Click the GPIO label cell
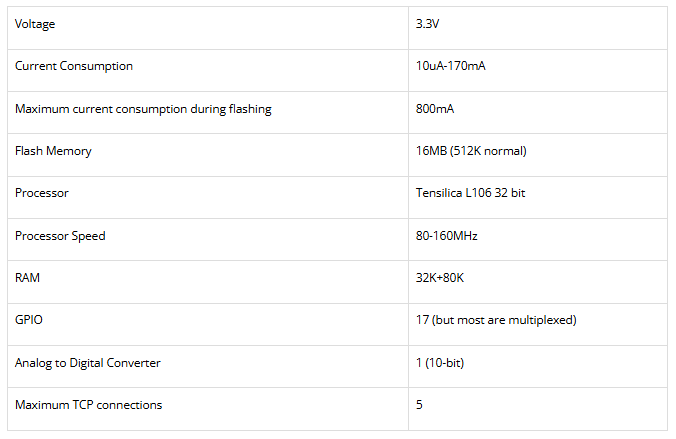676x439 pixels. click(29, 320)
